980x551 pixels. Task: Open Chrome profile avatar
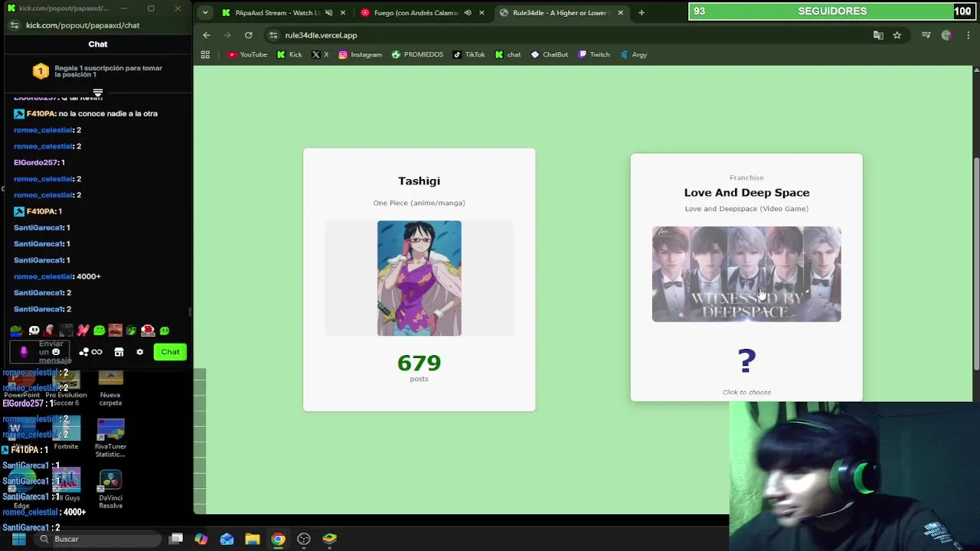click(x=947, y=35)
